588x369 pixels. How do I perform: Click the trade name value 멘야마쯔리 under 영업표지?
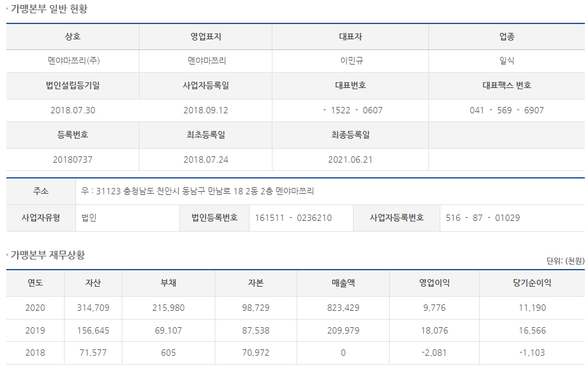(207, 61)
